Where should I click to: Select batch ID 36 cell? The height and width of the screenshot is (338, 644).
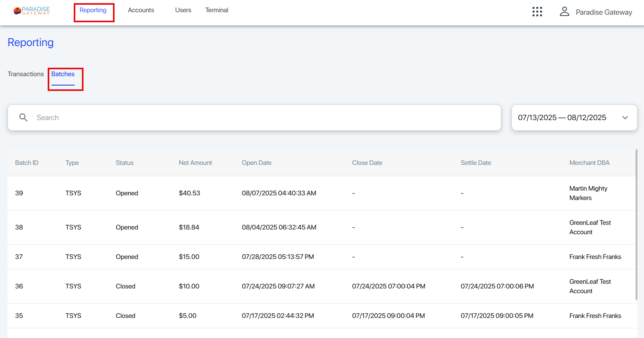coord(19,286)
